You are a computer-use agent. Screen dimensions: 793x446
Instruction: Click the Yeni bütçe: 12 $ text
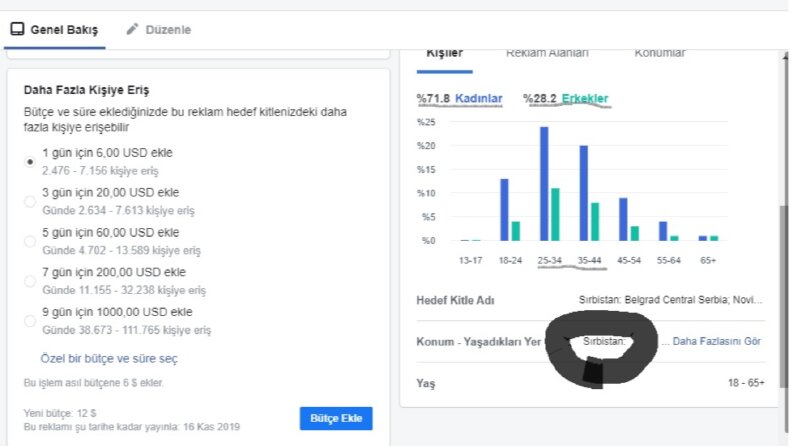coord(60,413)
